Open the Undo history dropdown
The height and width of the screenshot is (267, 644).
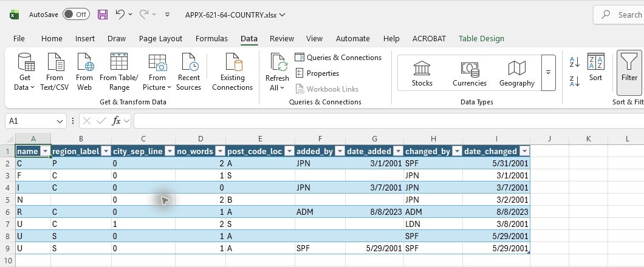point(131,15)
